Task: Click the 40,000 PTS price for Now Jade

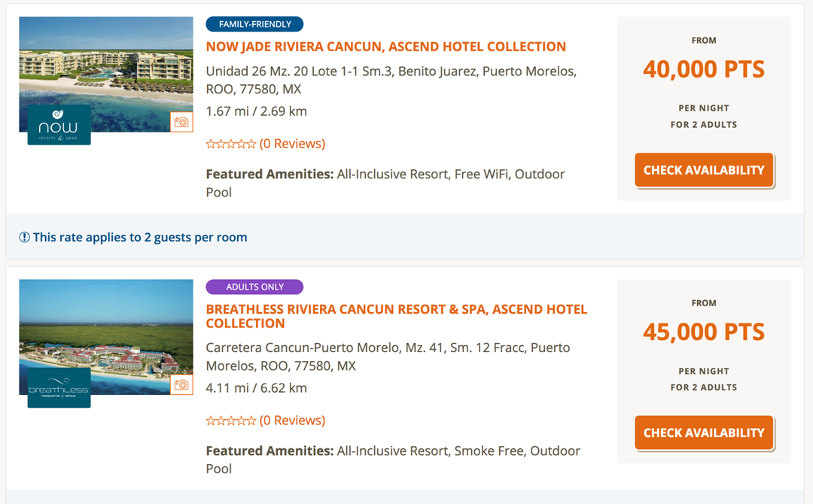Action: [703, 68]
